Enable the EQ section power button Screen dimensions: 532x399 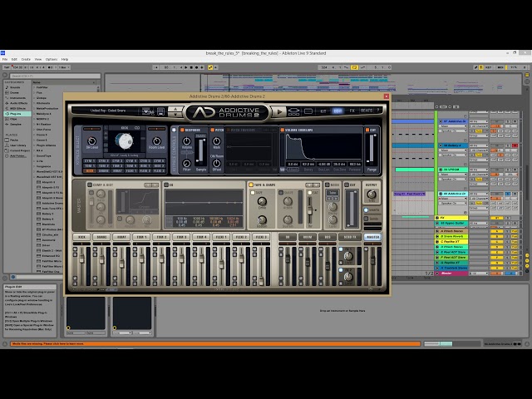166,185
